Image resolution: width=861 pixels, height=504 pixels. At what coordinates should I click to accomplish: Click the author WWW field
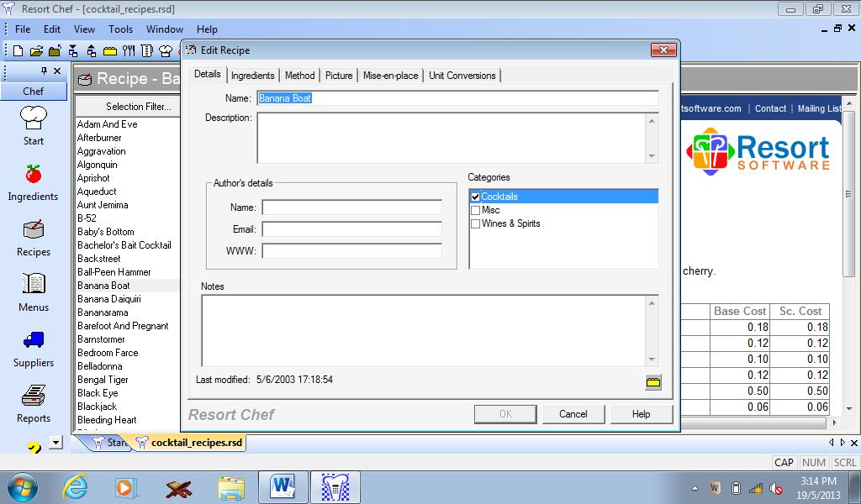click(352, 251)
